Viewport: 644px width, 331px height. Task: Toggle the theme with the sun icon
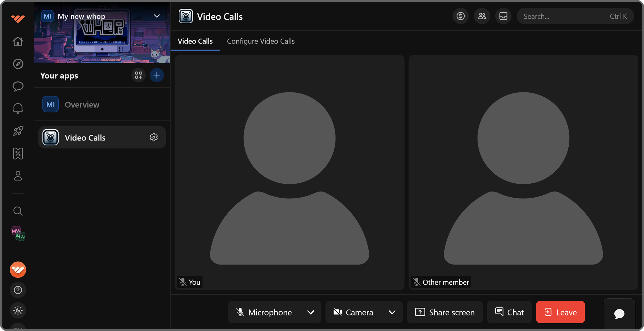(18, 310)
